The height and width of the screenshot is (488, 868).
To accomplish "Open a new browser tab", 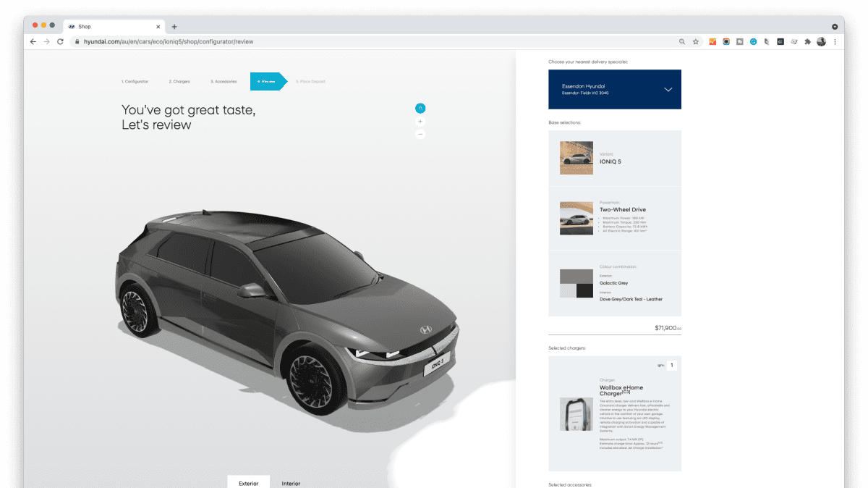I will pos(174,27).
